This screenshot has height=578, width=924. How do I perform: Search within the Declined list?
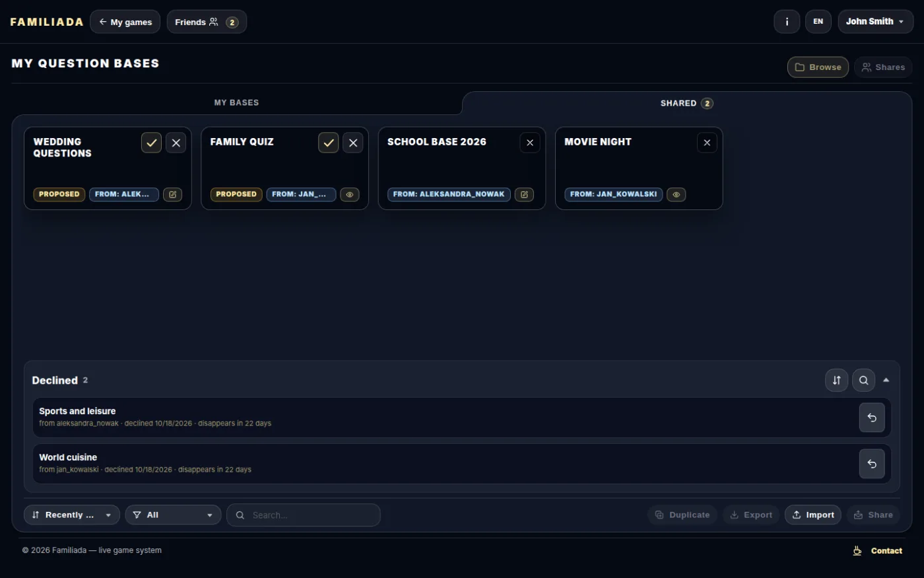pos(863,380)
